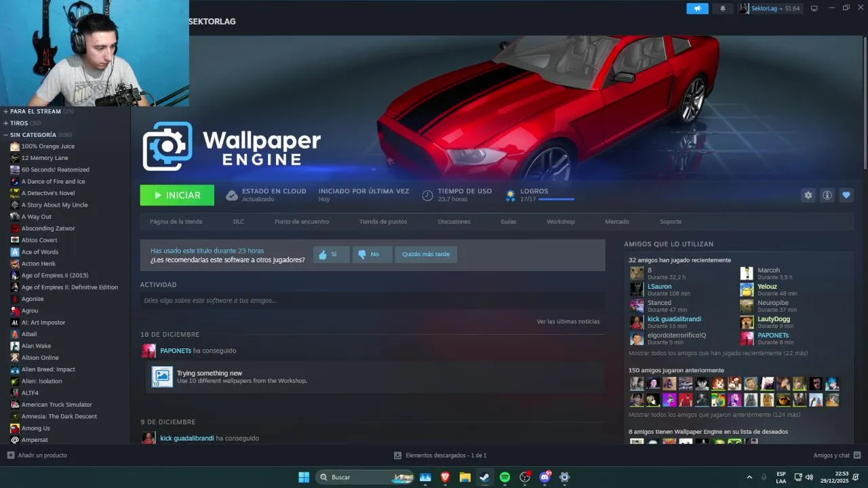Open friend LautyDogg's profile
Screen dimensions: 868x488
(x=774, y=319)
